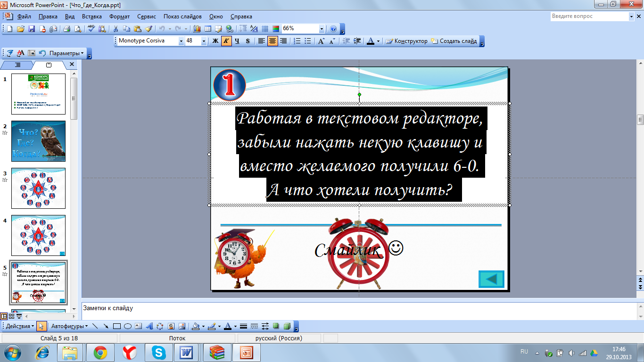Open the font size 48 dropdown
Image resolution: width=644 pixels, height=362 pixels.
click(x=204, y=41)
